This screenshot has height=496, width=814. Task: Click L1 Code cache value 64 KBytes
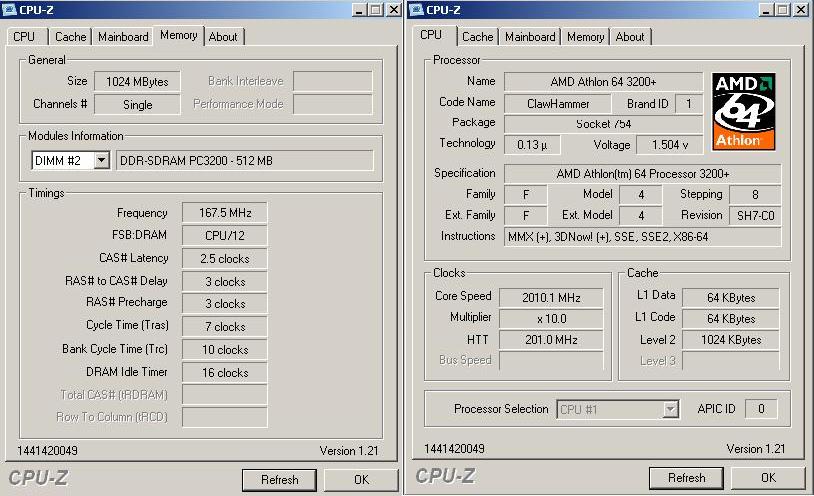tap(730, 319)
